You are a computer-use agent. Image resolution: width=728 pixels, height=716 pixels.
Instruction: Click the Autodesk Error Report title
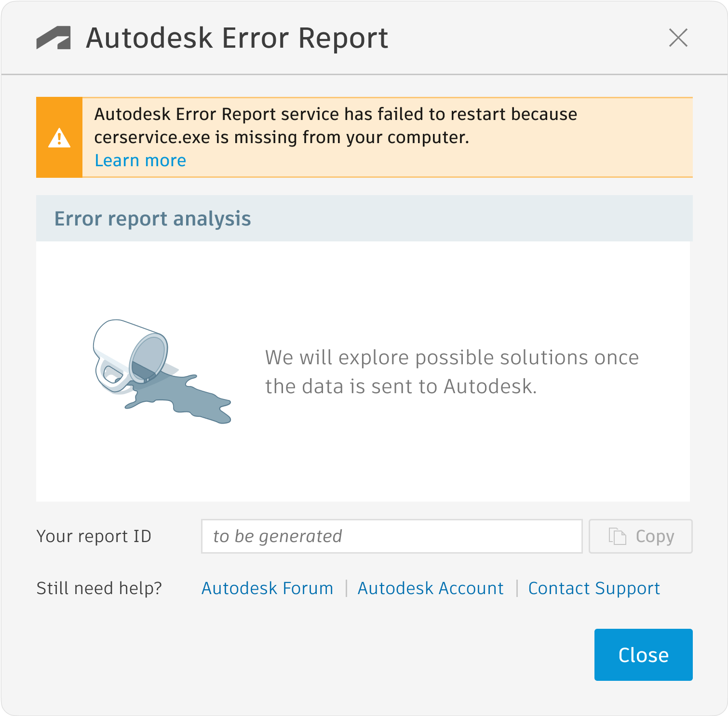point(236,38)
